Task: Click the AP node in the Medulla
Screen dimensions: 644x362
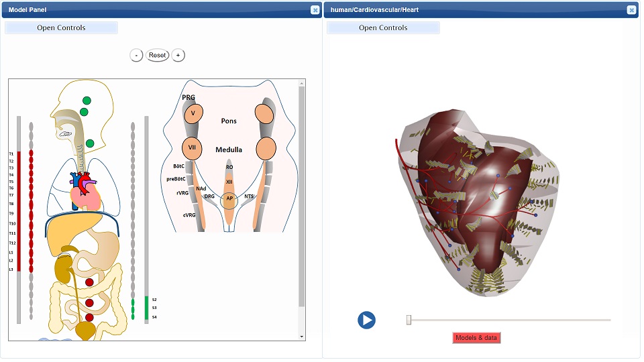Action: 229,198
